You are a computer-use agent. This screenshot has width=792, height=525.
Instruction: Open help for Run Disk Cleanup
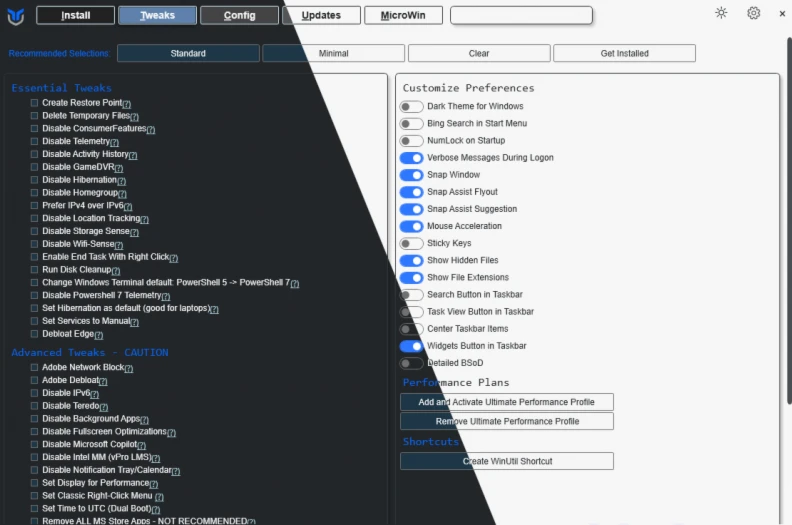pos(116,271)
